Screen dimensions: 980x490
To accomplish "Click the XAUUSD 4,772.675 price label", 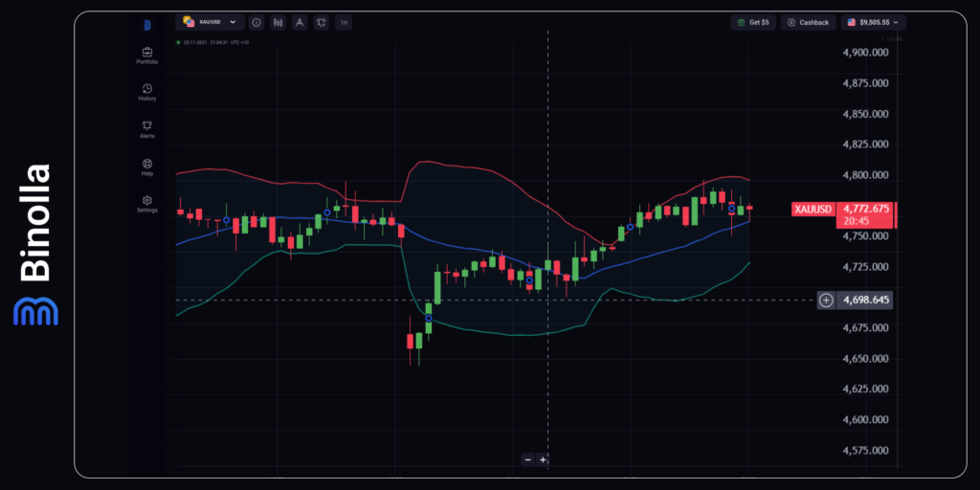I will pos(844,215).
